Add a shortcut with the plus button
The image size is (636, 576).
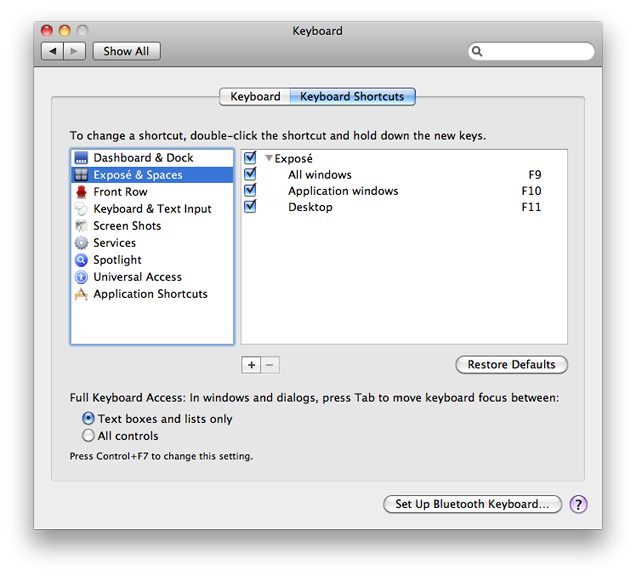(251, 365)
